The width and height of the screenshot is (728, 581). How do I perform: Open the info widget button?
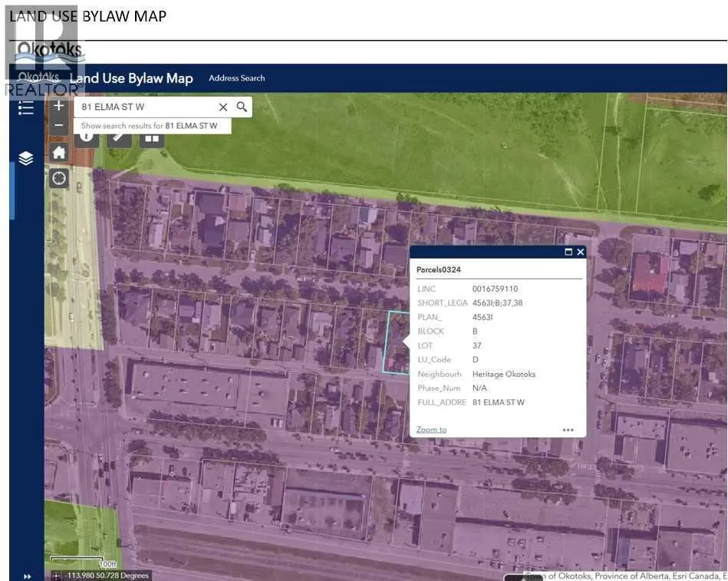86,138
